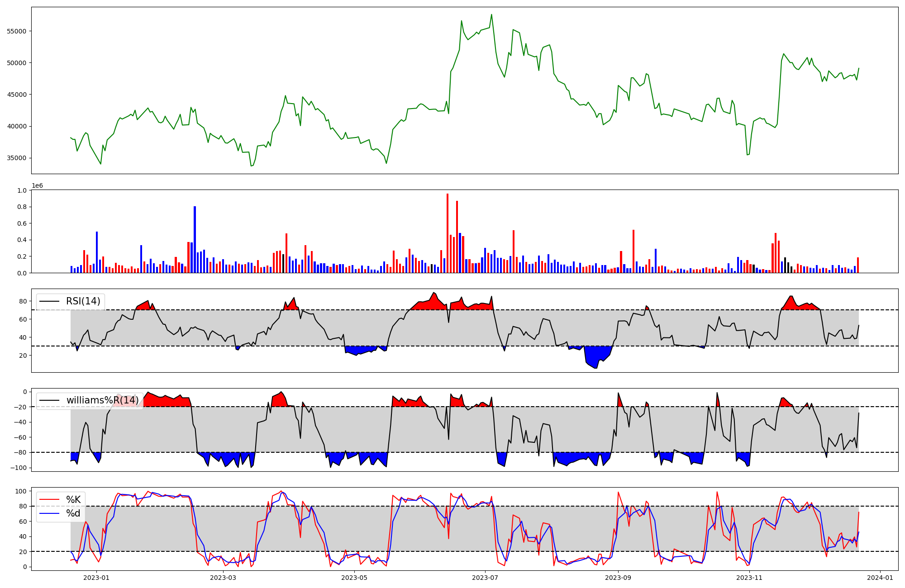The width and height of the screenshot is (905, 588).
Task: Click the 35000 price axis tick label
Action: click(x=17, y=158)
